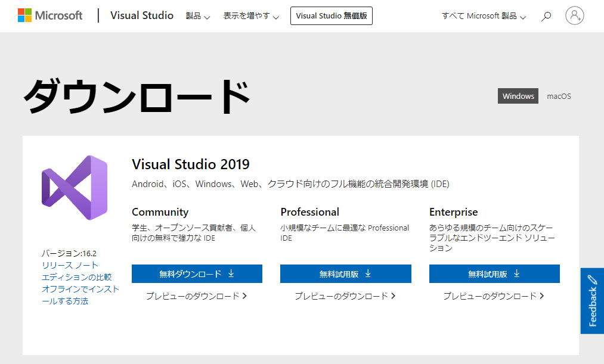Click the Visual Studio 2019 heading
This screenshot has width=604, height=364.
[191, 164]
